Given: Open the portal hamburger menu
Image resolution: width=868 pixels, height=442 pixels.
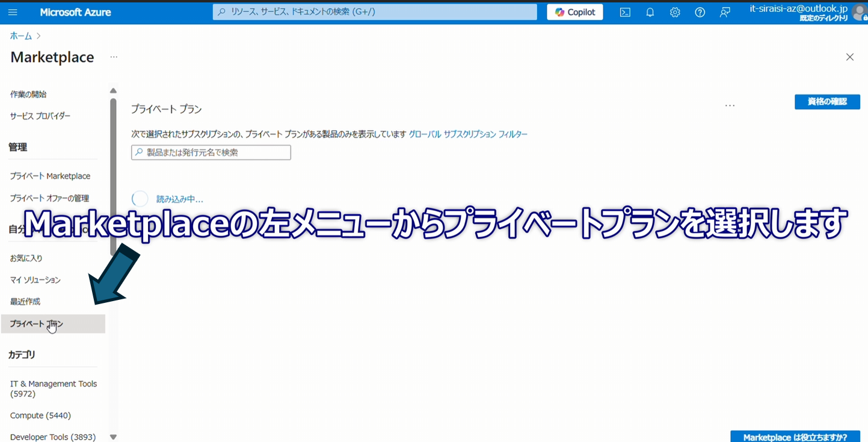Looking at the screenshot, I should [13, 12].
